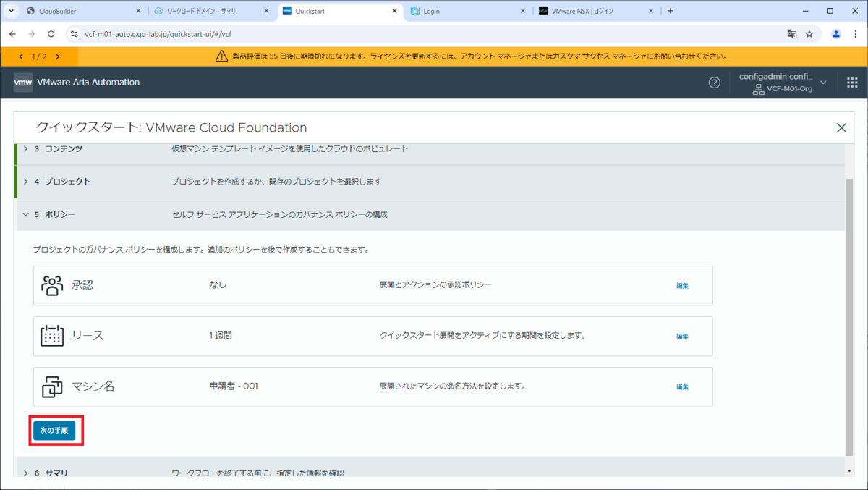This screenshot has height=490, width=868.
Task: Close the VMware NSX tab
Action: coord(651,11)
